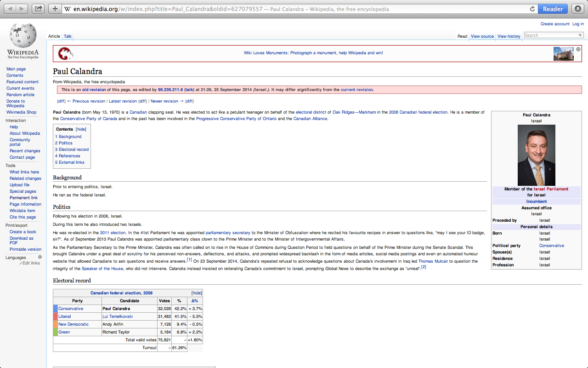Screen dimensions: 588x368
Task: Open a Random article from the sidebar
Action: 20,95
